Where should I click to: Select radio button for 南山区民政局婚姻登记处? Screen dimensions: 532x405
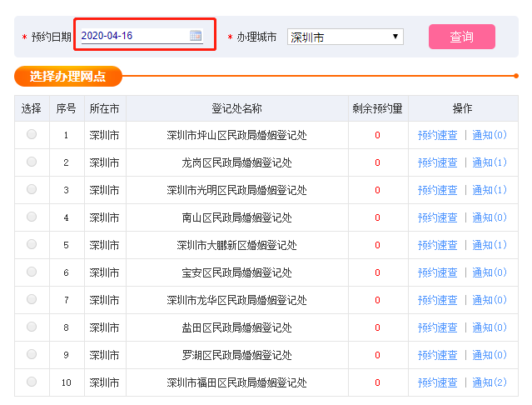pos(32,217)
